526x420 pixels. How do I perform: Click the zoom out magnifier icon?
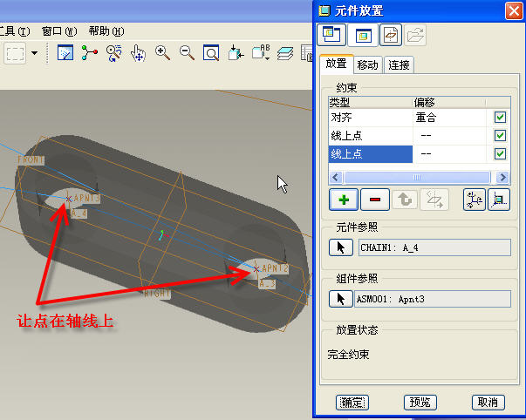click(x=186, y=53)
